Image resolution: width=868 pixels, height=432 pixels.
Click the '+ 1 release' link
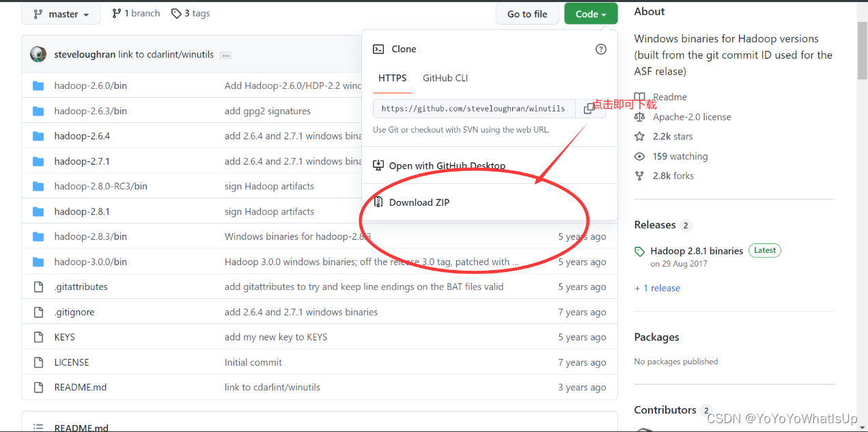pyautogui.click(x=658, y=288)
